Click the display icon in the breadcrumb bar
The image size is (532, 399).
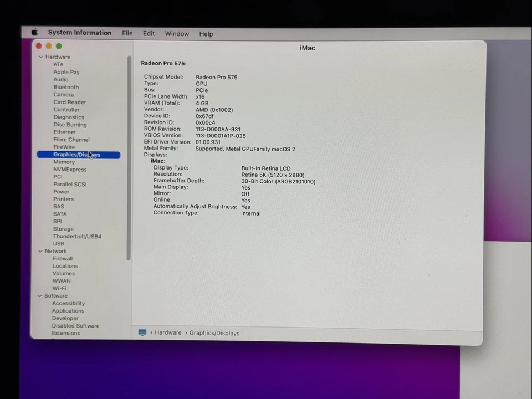point(142,332)
